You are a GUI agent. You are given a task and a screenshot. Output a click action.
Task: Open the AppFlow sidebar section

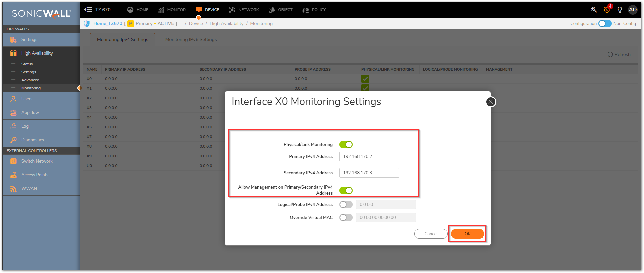click(30, 113)
